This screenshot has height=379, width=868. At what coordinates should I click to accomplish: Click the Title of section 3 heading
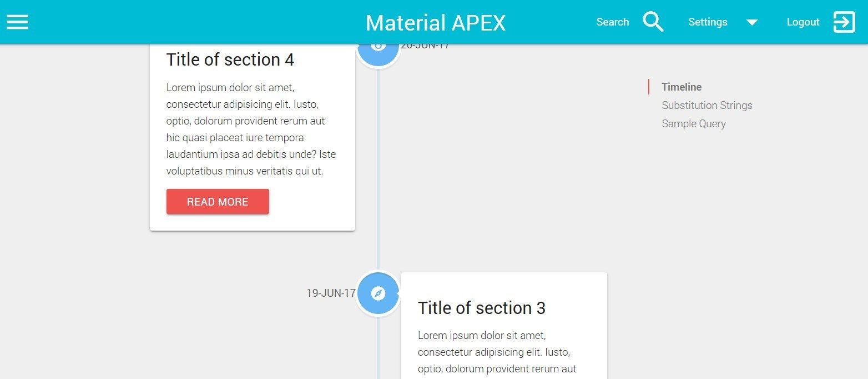(482, 308)
